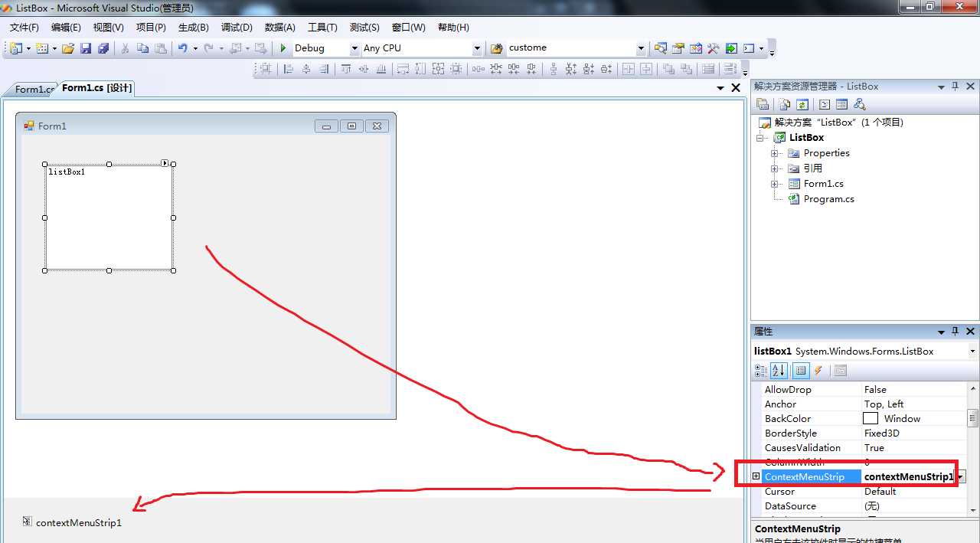Click the Paste icon in toolbar

pos(161,48)
